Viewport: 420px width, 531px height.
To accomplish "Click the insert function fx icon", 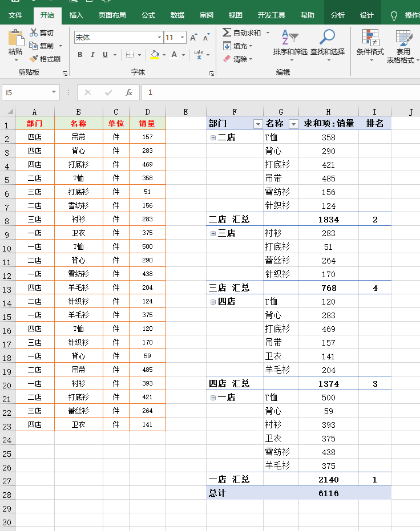I will [129, 92].
